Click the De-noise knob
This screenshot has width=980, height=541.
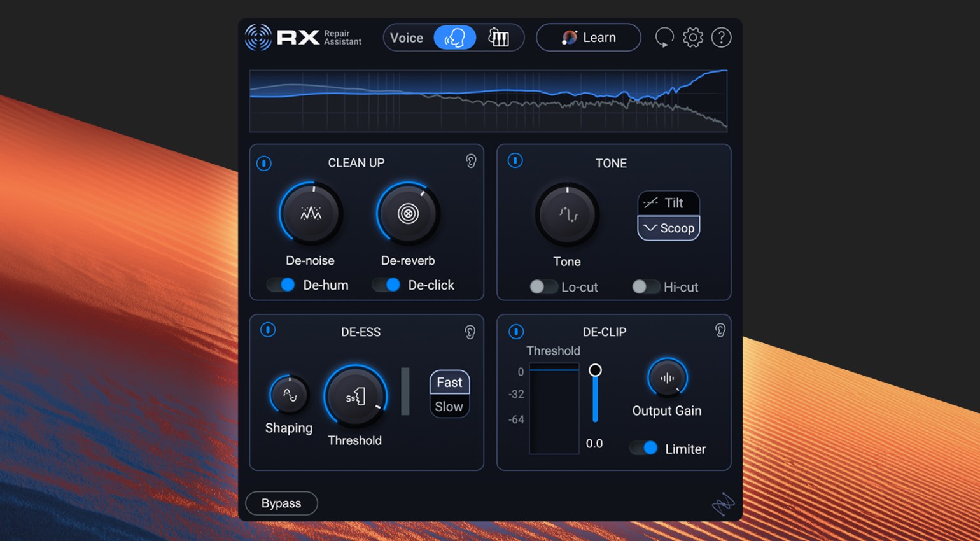coord(311,214)
